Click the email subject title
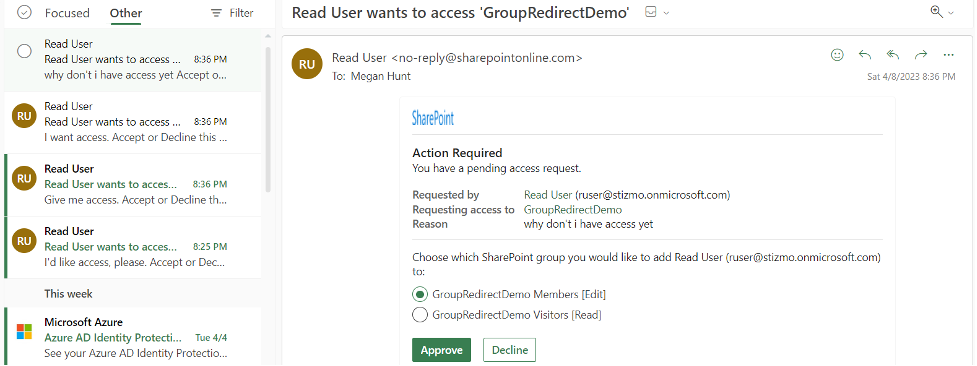The height and width of the screenshot is (366, 977). (x=460, y=12)
